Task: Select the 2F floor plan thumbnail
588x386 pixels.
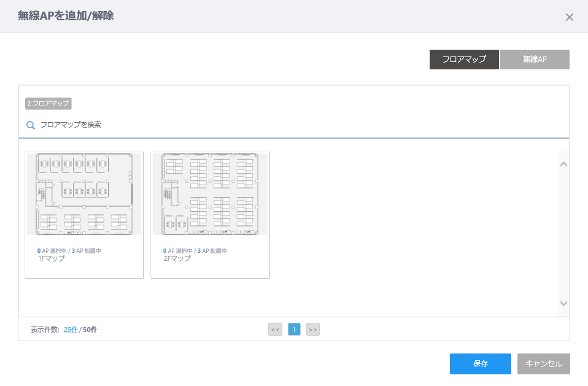Action: click(210, 194)
